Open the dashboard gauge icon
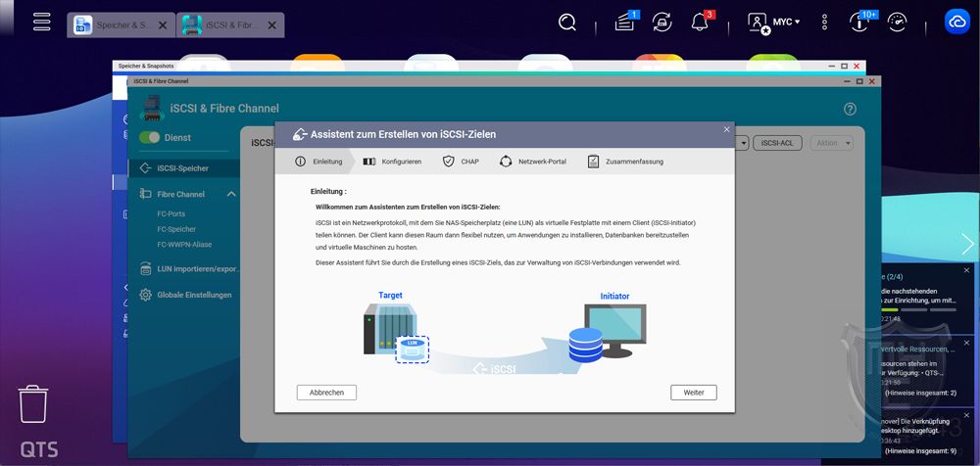980x466 pixels. tap(898, 22)
